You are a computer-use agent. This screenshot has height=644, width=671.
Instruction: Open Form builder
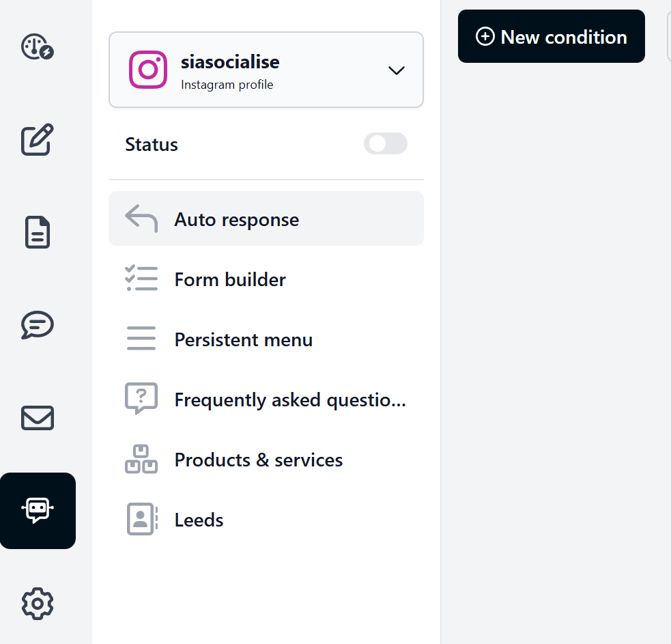230,279
